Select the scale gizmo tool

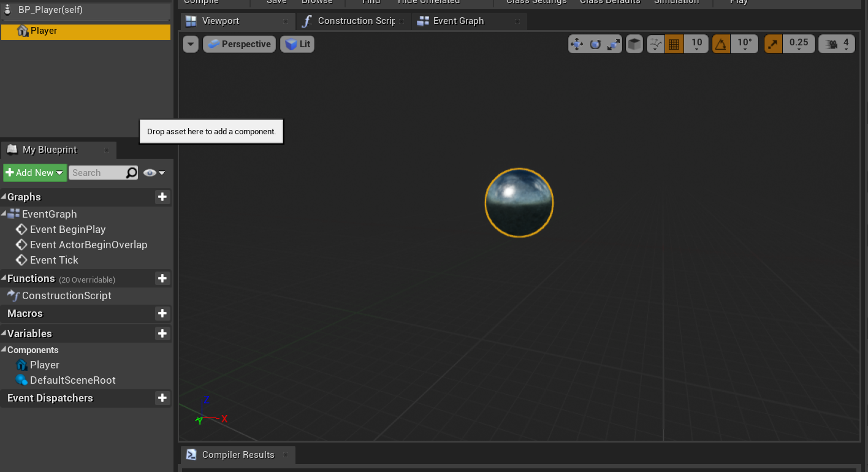614,44
